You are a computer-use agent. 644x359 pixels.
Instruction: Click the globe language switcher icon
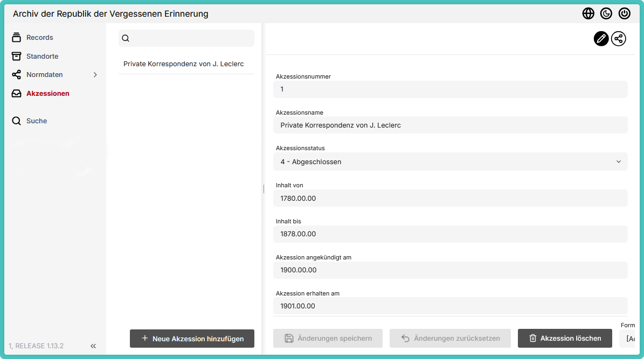pyautogui.click(x=588, y=13)
